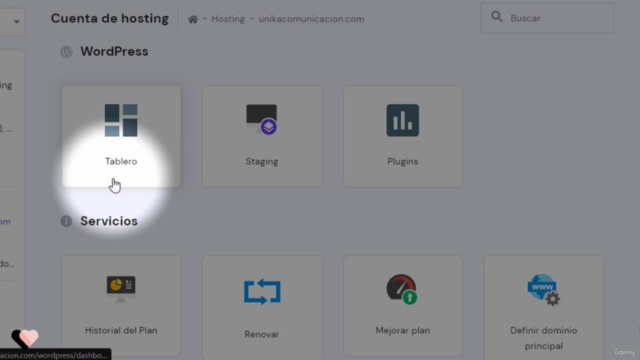Open the Tablero WordPress dashboard card
This screenshot has height=360, width=640.
(121, 136)
